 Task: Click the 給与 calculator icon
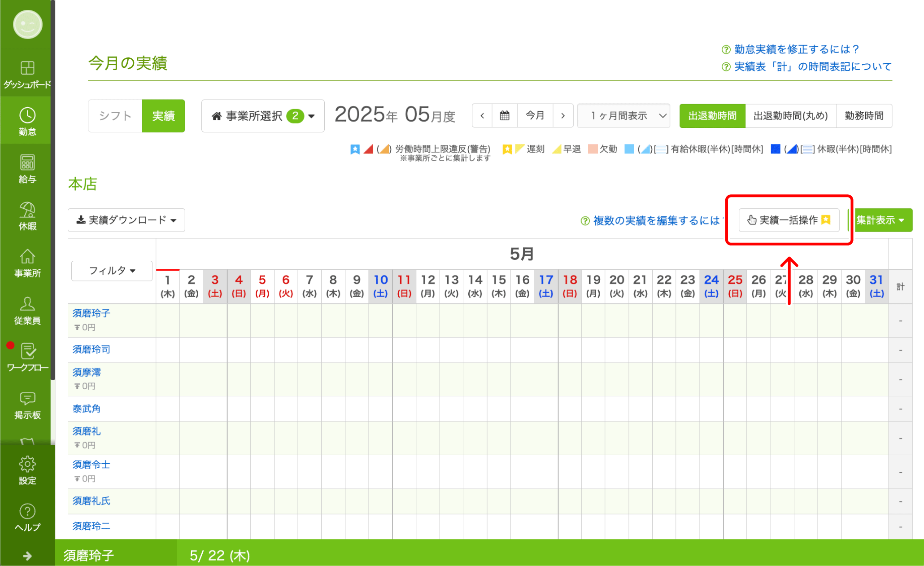27,168
